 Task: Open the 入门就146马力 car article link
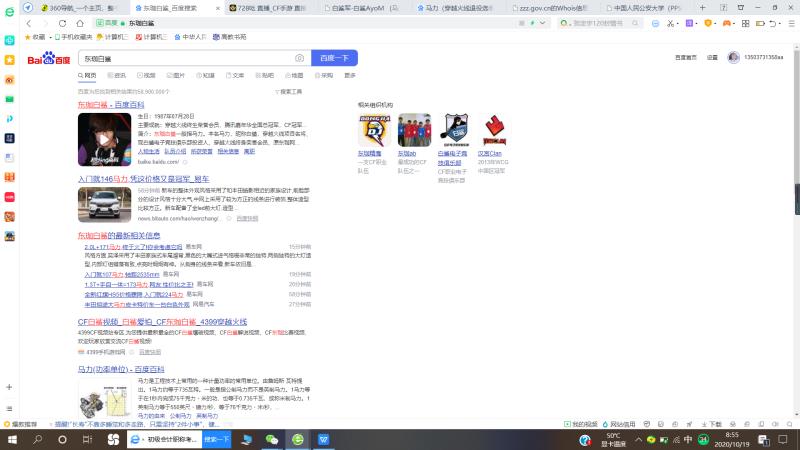[x=143, y=179]
